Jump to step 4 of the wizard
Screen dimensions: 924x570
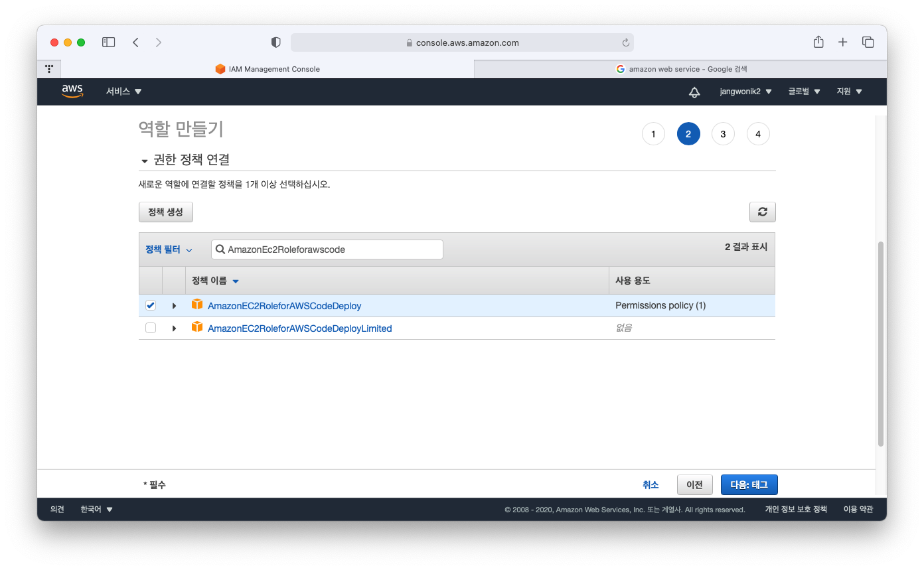tap(758, 134)
